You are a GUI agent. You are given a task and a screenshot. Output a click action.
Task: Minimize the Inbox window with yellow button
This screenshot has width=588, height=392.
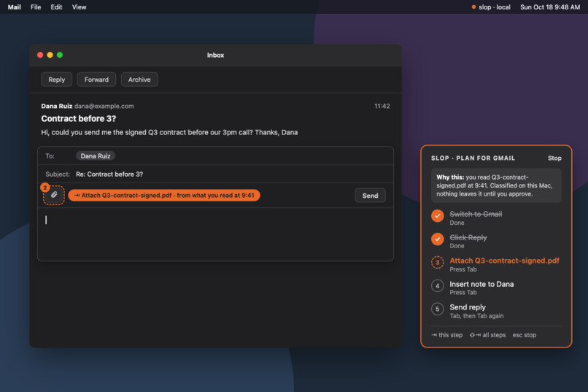click(x=50, y=55)
